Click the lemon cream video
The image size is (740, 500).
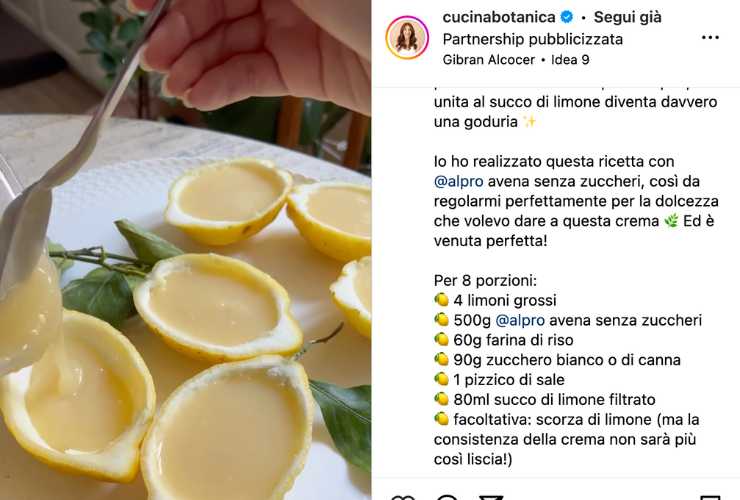coord(185,250)
